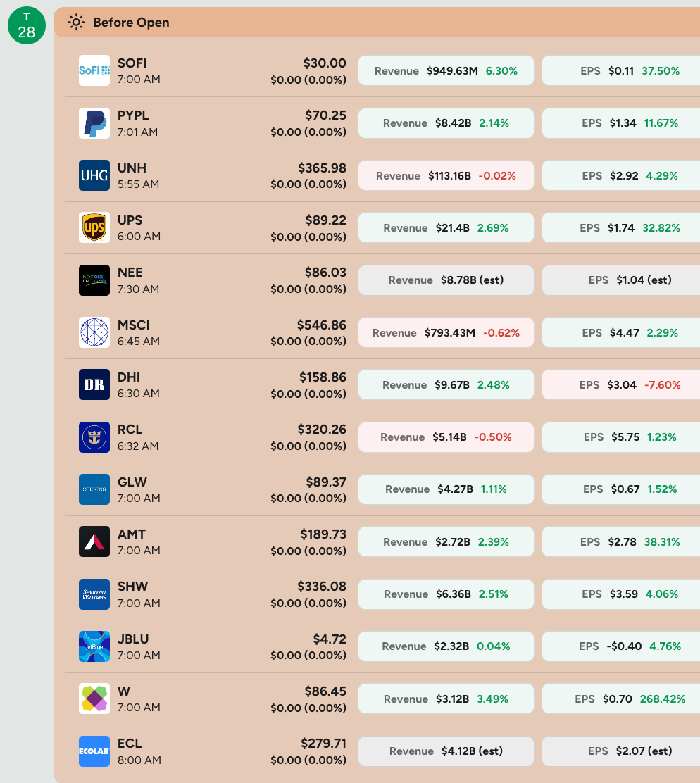Image resolution: width=700 pixels, height=783 pixels.
Task: Open ECL EPS $2.07 estimate card
Action: tap(621, 751)
